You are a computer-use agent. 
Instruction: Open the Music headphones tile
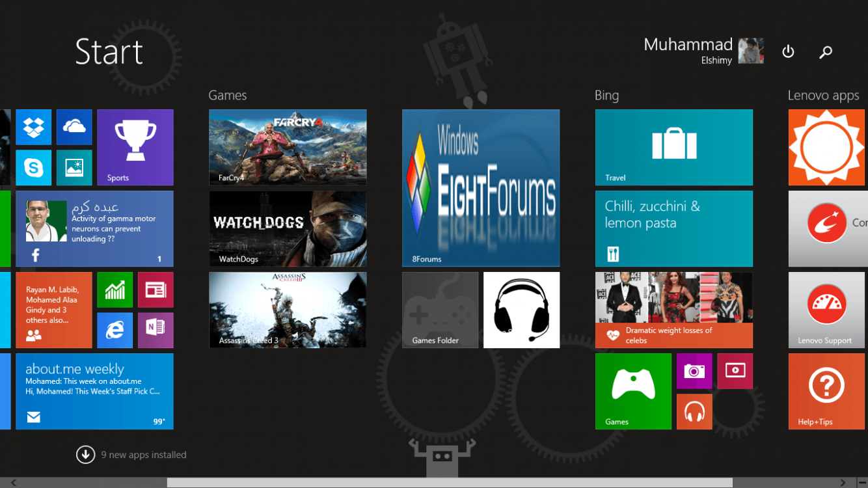(694, 412)
